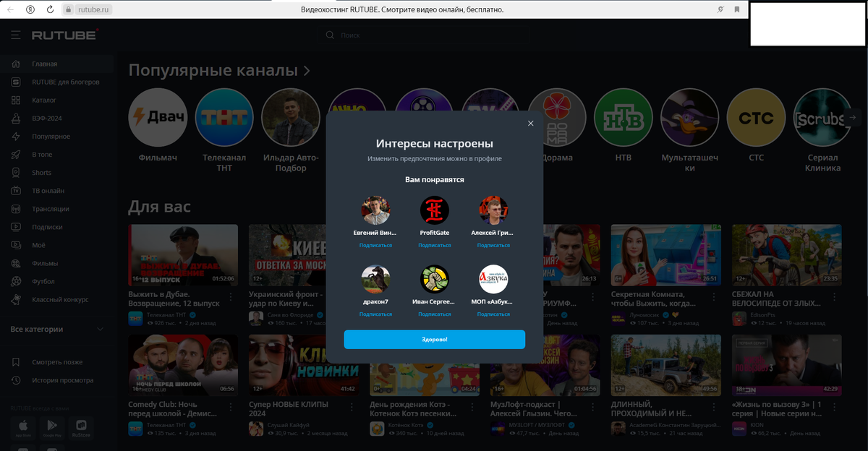Image resolution: width=868 pixels, height=451 pixels.
Task: Click the Футбол ball icon
Action: [x=16, y=281]
